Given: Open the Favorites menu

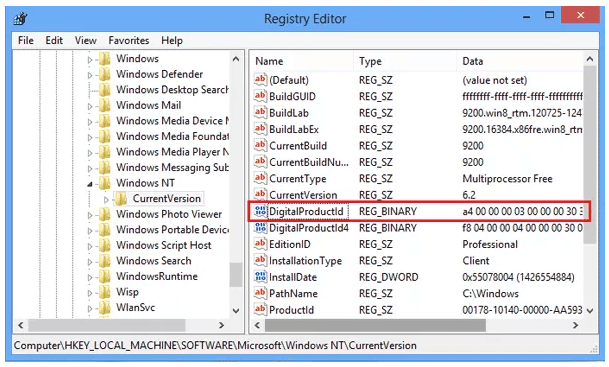Looking at the screenshot, I should (x=129, y=40).
